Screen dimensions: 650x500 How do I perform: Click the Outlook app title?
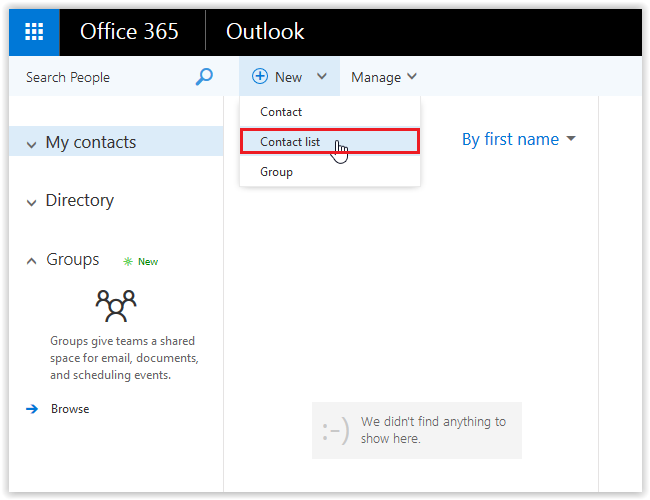point(265,32)
